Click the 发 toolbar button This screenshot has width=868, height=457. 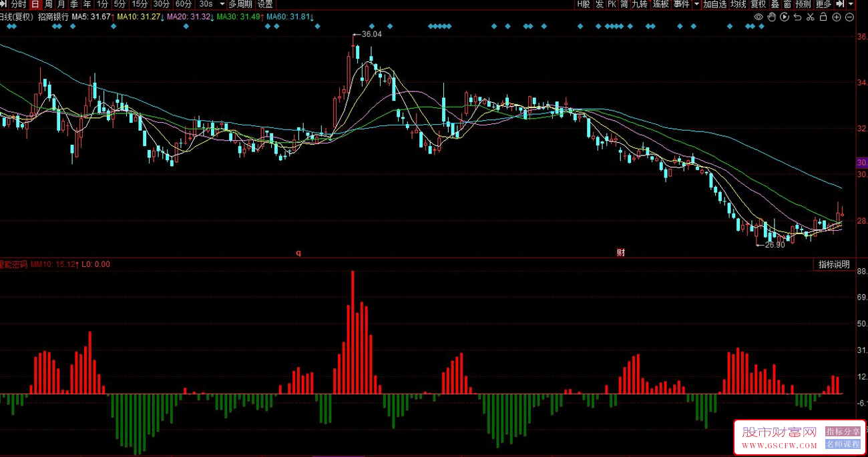click(600, 4)
